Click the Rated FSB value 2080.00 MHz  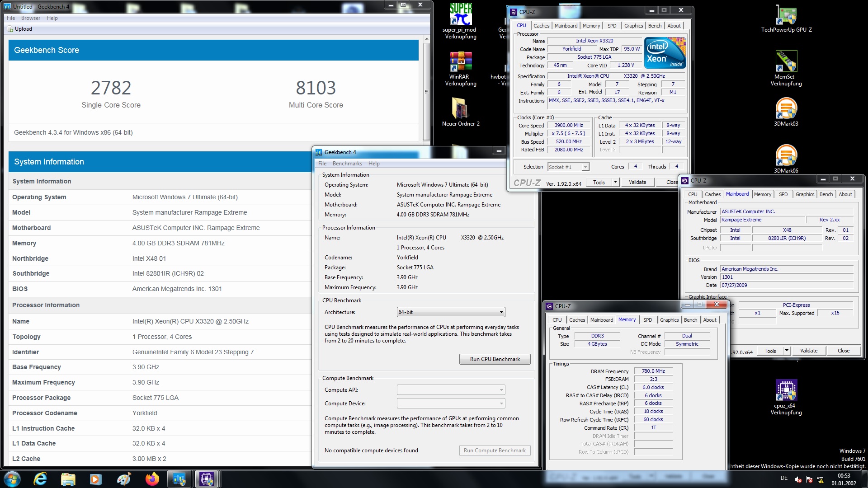[569, 150]
